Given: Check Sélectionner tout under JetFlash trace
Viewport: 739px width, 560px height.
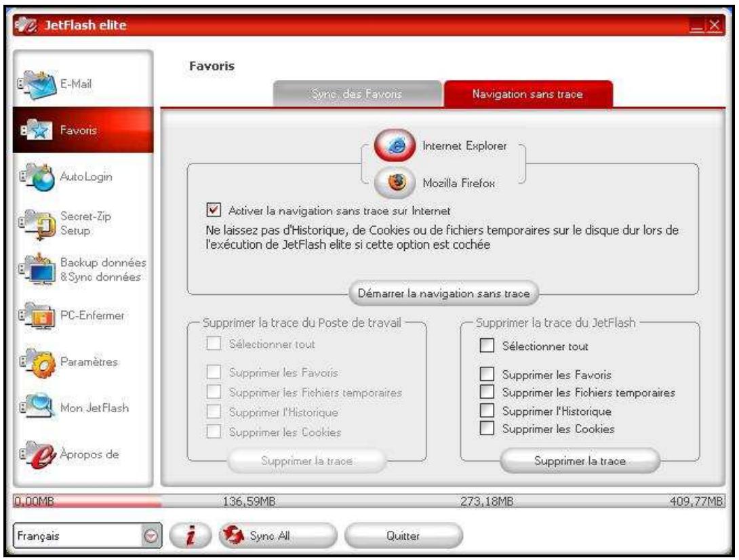Looking at the screenshot, I should point(486,346).
